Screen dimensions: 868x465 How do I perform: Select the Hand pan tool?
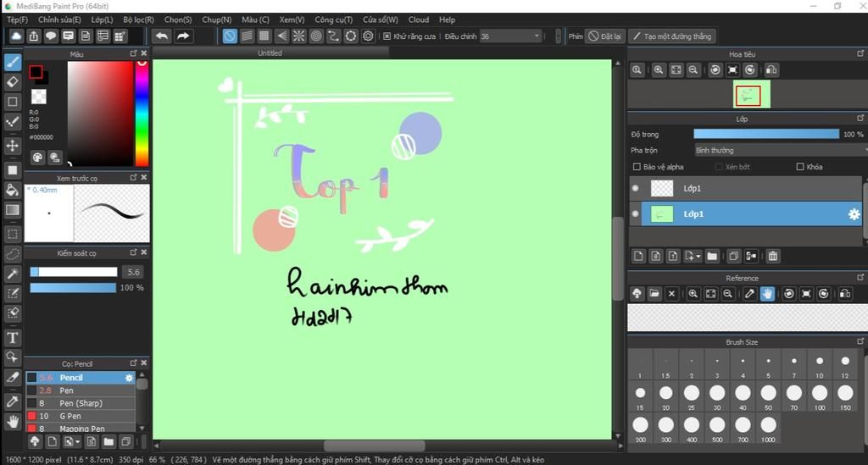coord(12,422)
